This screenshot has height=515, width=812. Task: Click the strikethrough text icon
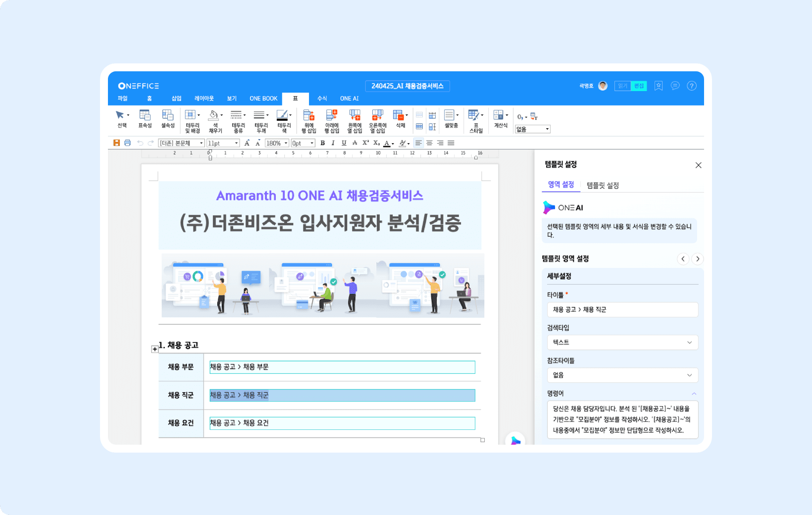click(x=355, y=143)
